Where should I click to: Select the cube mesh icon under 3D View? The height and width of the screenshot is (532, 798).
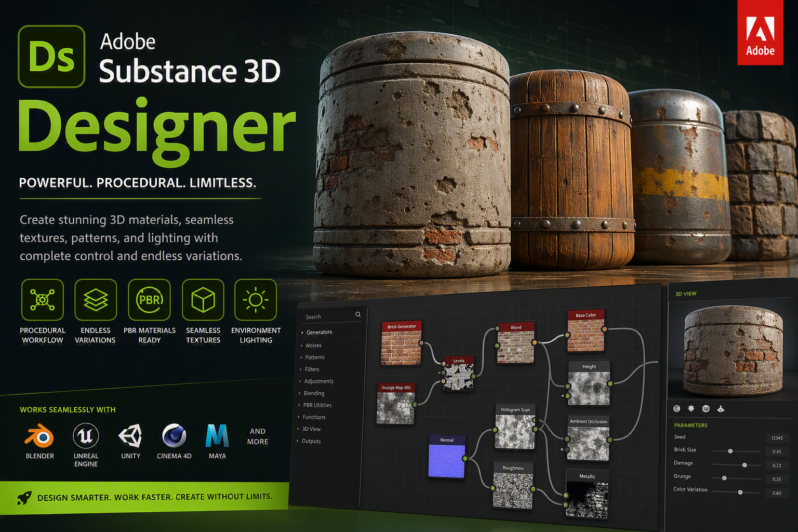point(706,409)
